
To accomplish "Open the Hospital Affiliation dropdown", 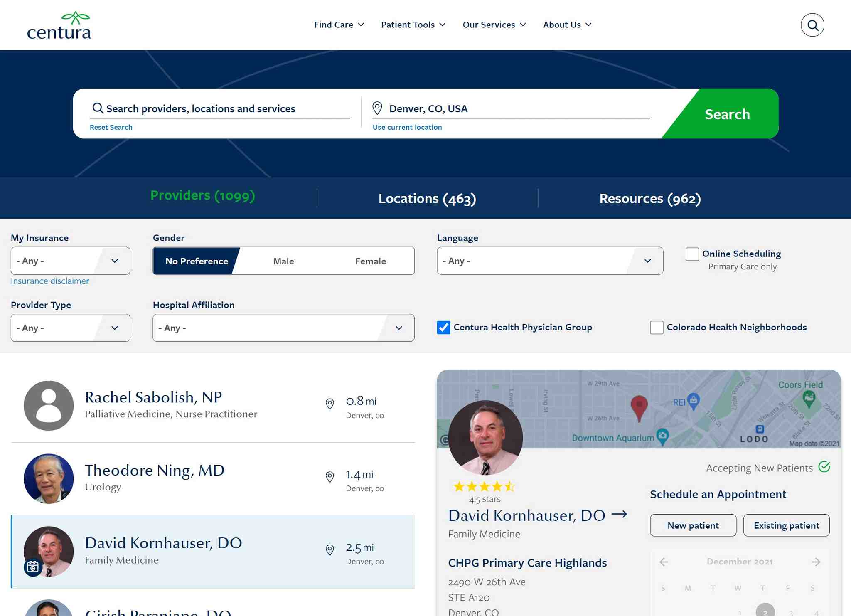I will (283, 328).
